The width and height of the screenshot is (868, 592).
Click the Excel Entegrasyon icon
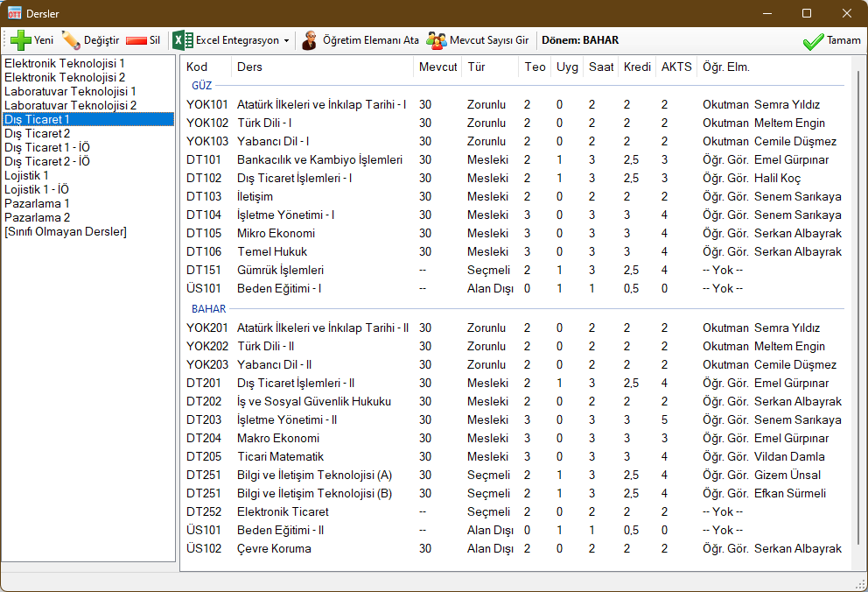pos(182,40)
